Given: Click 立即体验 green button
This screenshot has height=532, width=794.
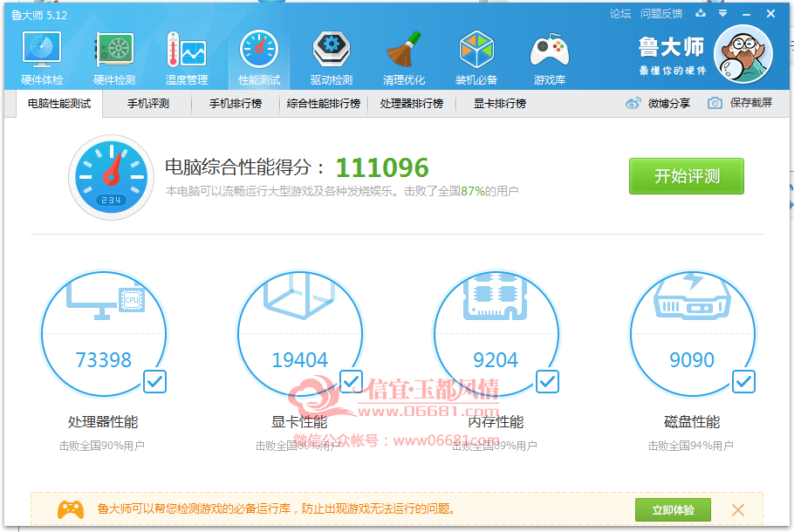Looking at the screenshot, I should pyautogui.click(x=673, y=509).
